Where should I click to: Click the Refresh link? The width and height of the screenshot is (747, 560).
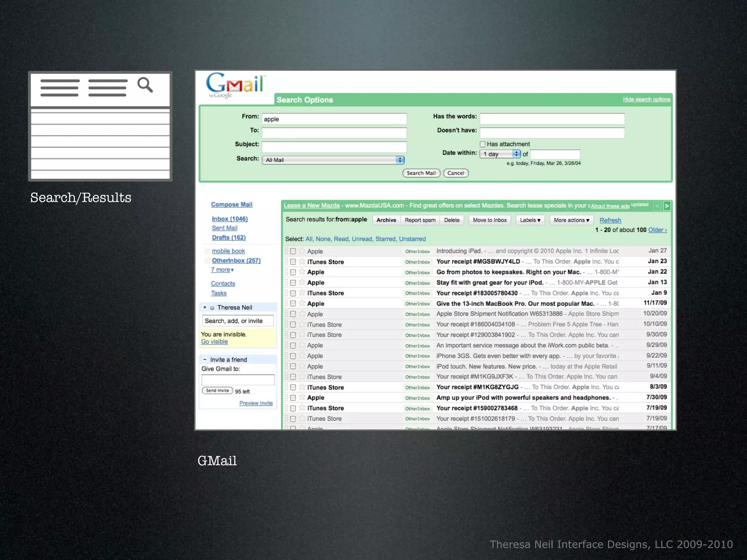(610, 220)
